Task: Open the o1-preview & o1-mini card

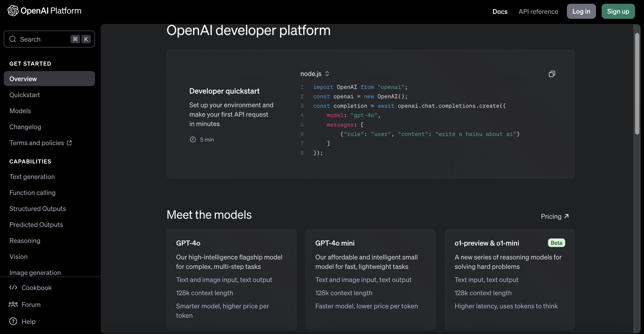Action: coord(510,279)
